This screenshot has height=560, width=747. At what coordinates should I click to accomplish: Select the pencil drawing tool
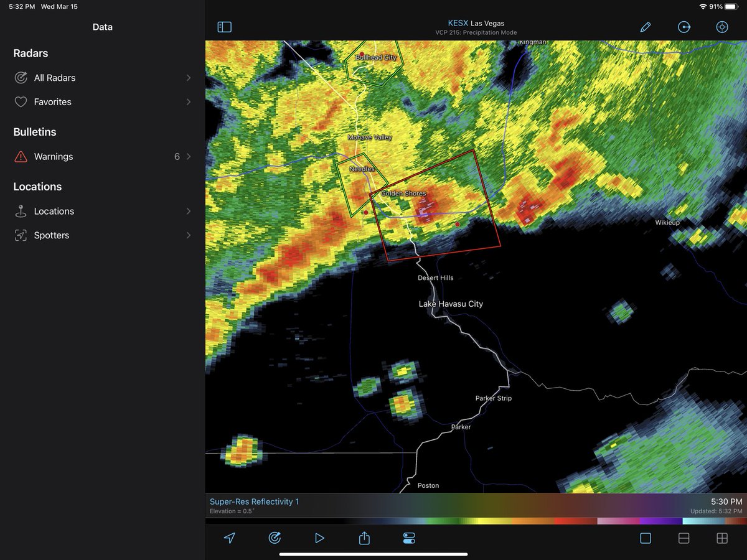coord(646,27)
